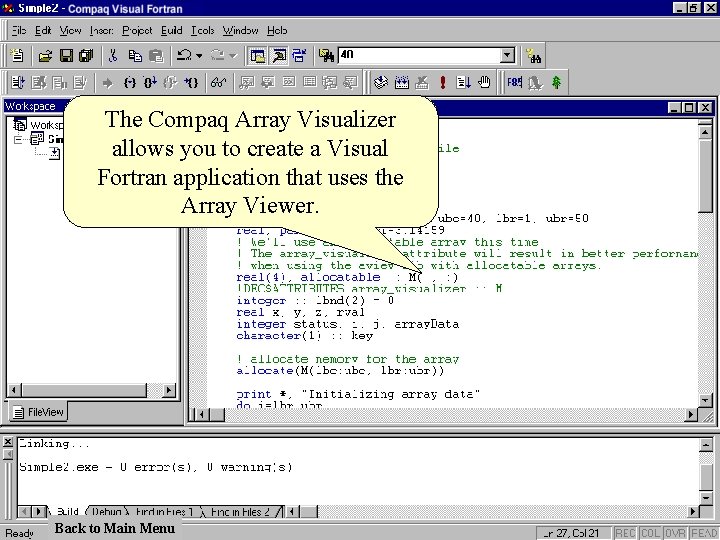Select the Build output tab
The width and height of the screenshot is (720, 540).
pos(67,512)
